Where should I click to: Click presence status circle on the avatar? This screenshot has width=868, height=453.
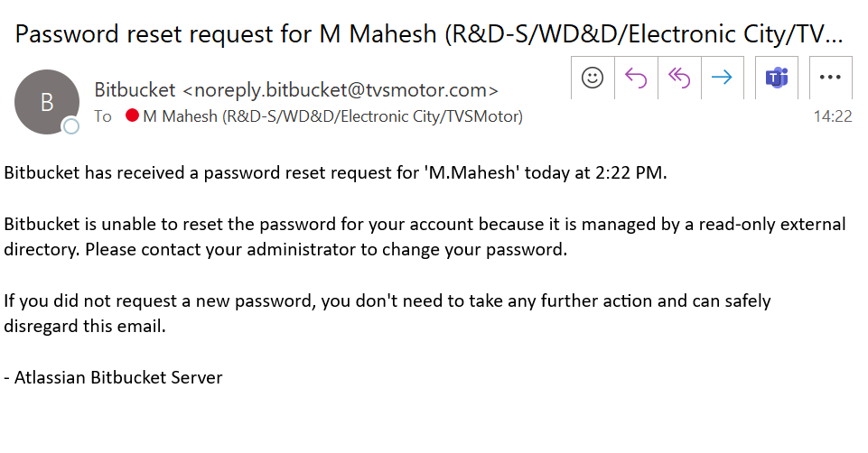point(70,126)
